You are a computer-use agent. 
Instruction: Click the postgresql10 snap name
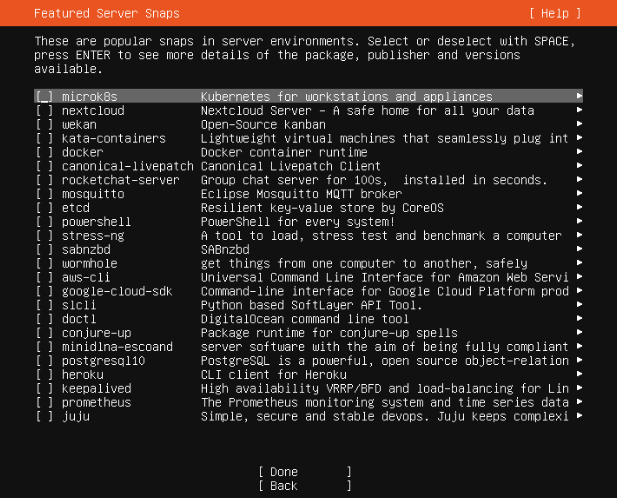click(103, 361)
